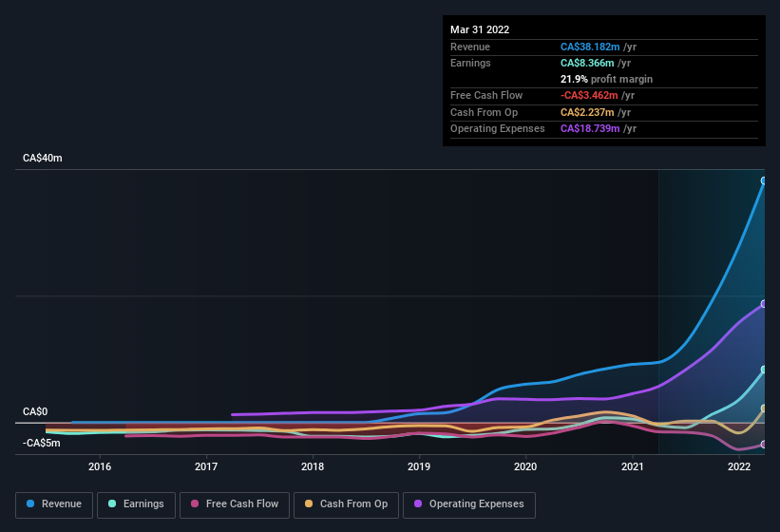The height and width of the screenshot is (532, 780).
Task: Click the -CA$3.462m free cash flow value
Action: (589, 95)
